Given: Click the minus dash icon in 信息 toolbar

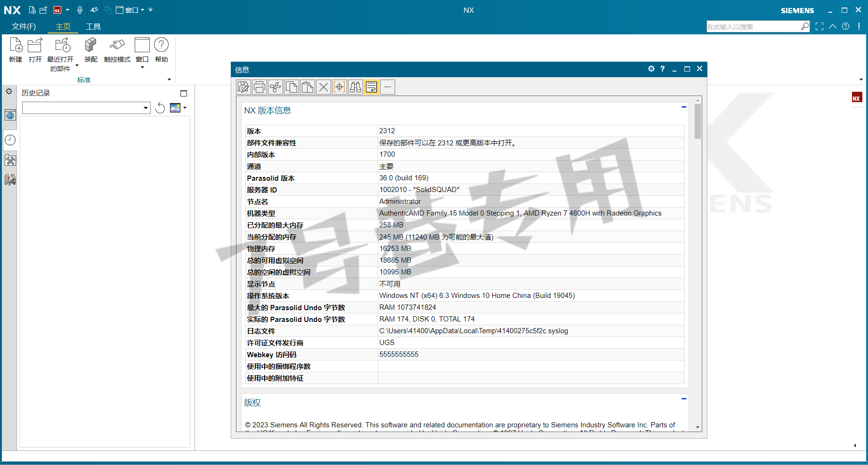Looking at the screenshot, I should (388, 87).
